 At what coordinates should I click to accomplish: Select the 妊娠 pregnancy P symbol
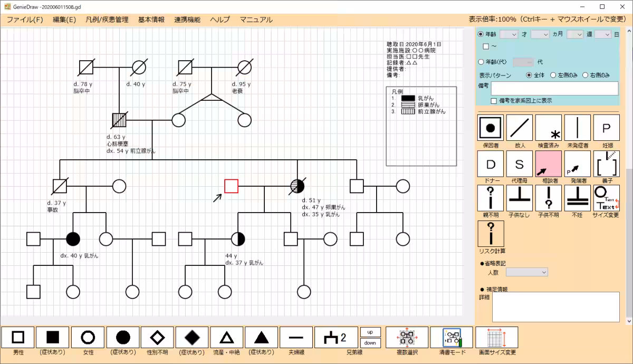[x=607, y=128]
